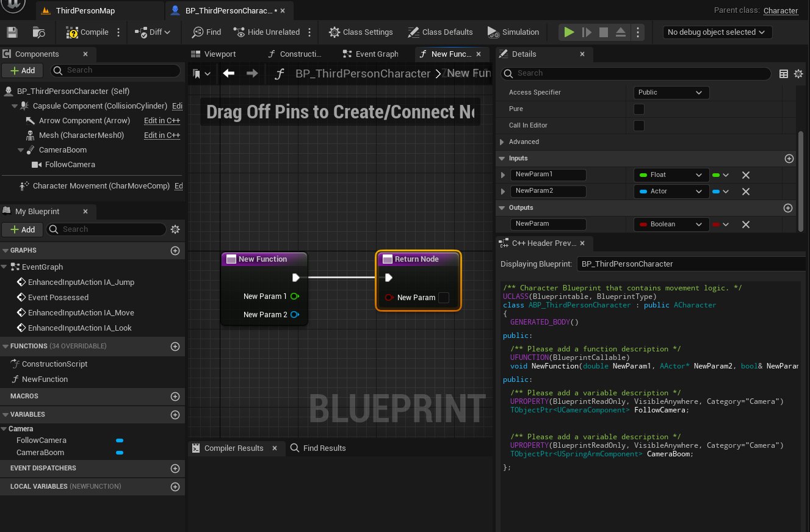Open Details property matrix grid icon
The width and height of the screenshot is (810, 532).
click(x=784, y=74)
